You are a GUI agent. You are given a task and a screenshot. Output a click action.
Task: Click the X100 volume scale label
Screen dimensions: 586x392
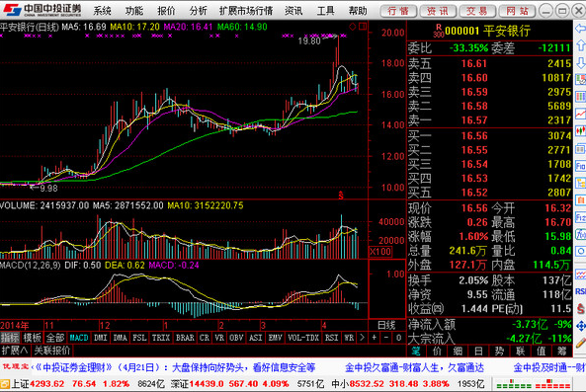(x=380, y=252)
